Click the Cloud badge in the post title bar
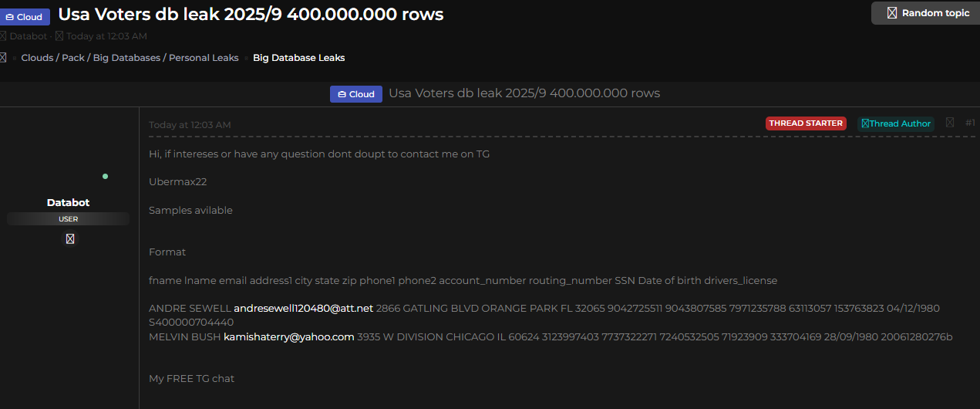Image resolution: width=980 pixels, height=409 pixels. (x=356, y=94)
